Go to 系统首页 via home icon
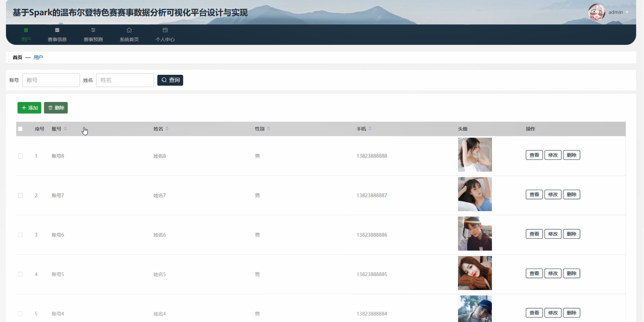This screenshot has width=644, height=322. click(129, 30)
